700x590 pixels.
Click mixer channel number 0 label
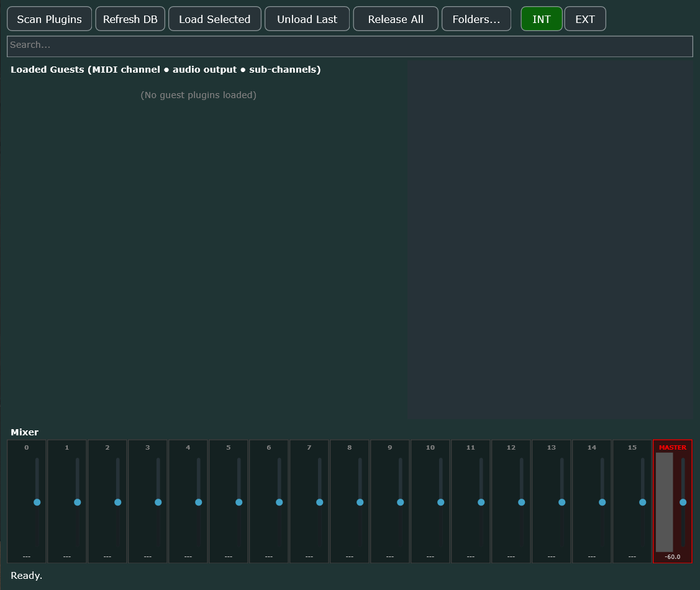[x=26, y=447]
